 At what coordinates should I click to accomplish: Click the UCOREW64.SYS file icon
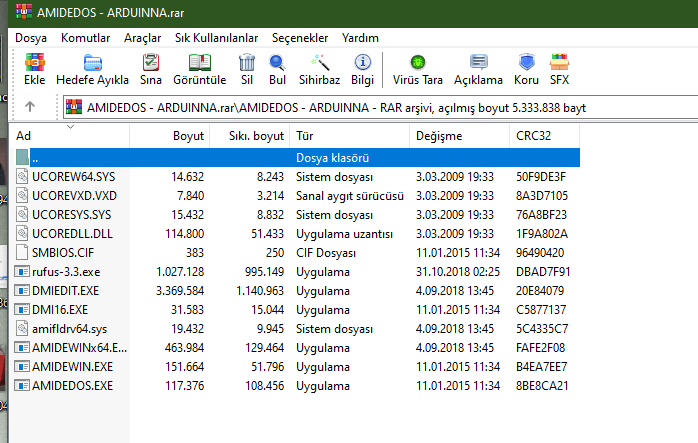[x=22, y=176]
